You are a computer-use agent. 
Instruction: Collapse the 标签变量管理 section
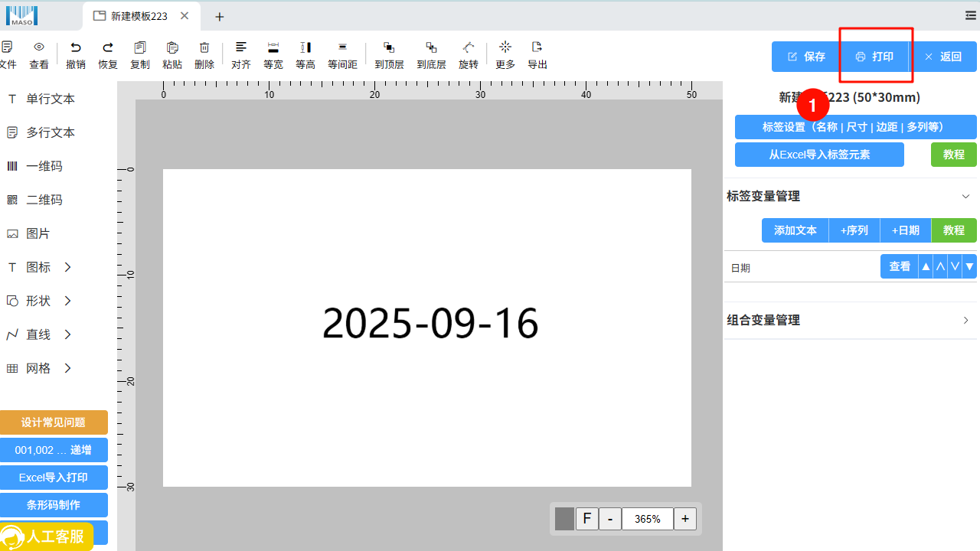coord(965,197)
